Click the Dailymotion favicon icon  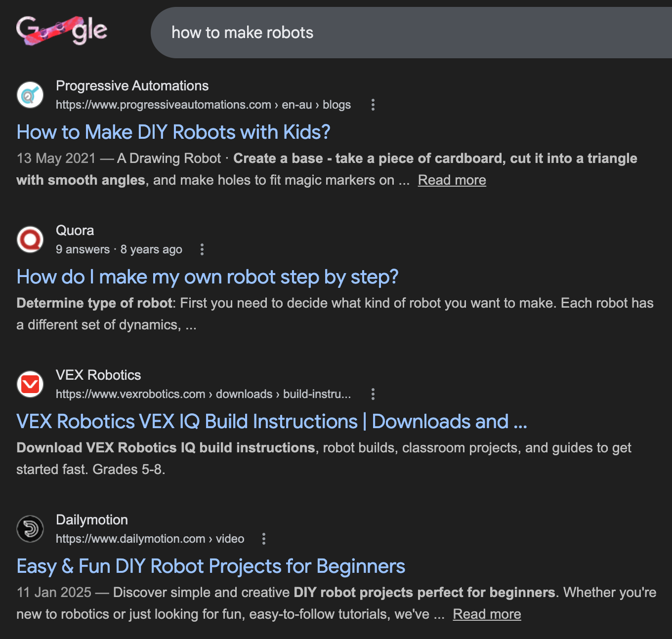tap(30, 529)
